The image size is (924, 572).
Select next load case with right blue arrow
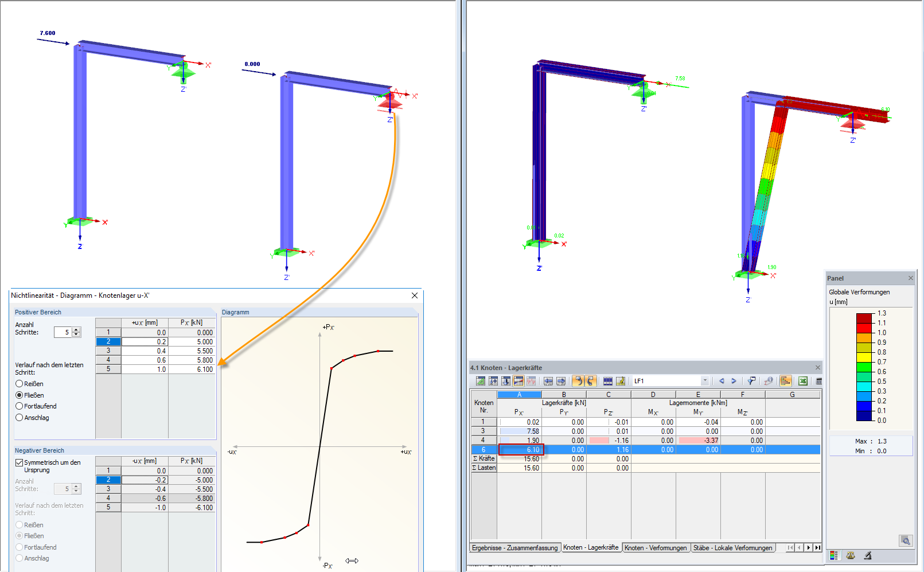[734, 381]
